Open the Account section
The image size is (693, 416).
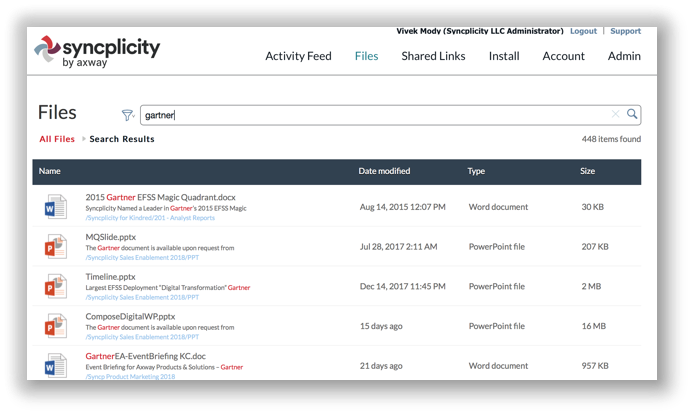coord(563,56)
